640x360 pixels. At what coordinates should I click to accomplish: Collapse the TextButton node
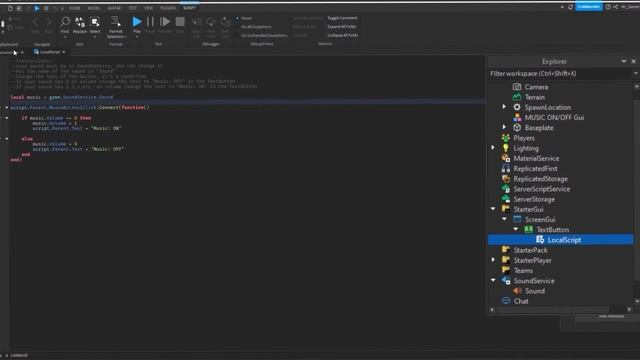(x=516, y=229)
